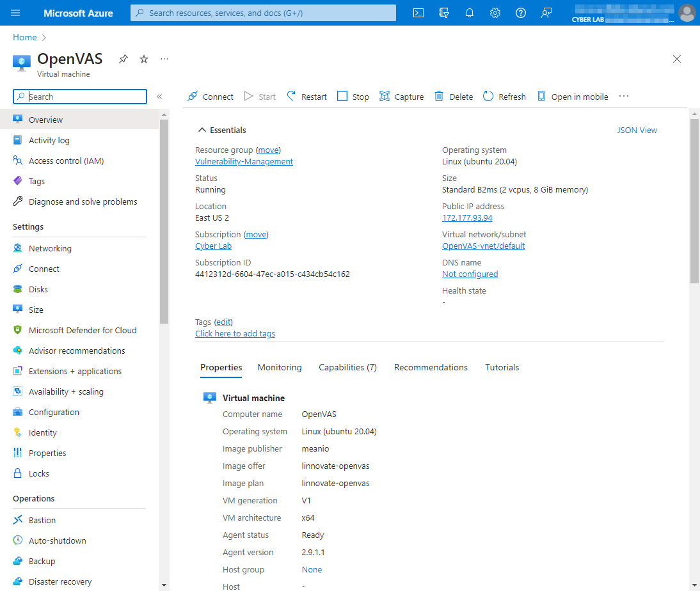Open the Identity key icon
Viewport: 700px width, 591px height.
coord(17,432)
